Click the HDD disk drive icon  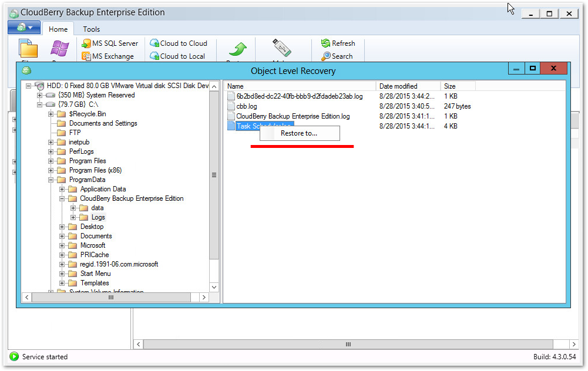(40, 86)
